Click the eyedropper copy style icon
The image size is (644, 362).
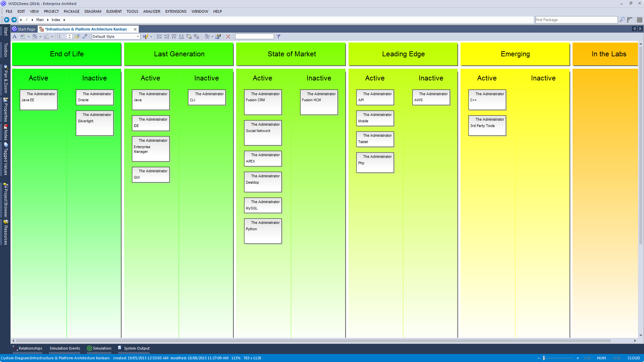85,37
